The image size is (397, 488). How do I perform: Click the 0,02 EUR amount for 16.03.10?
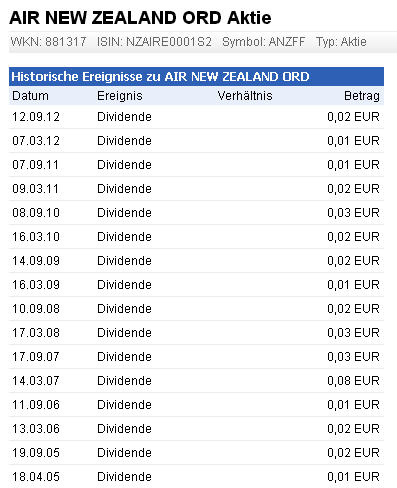tap(353, 237)
